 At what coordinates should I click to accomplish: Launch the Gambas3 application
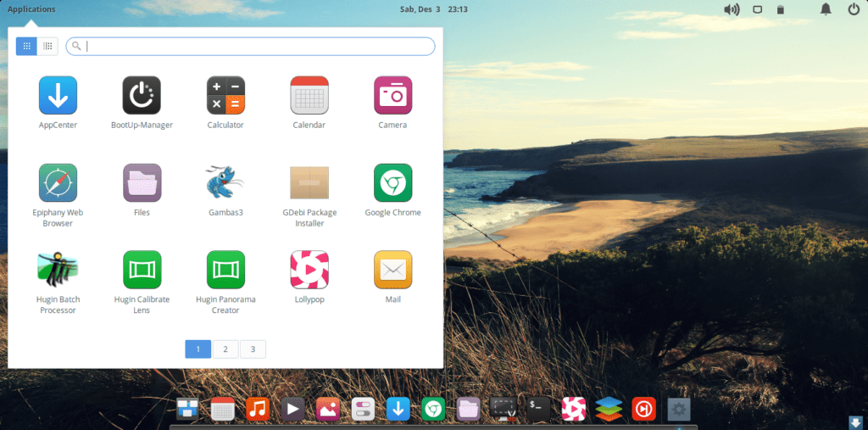click(x=225, y=182)
